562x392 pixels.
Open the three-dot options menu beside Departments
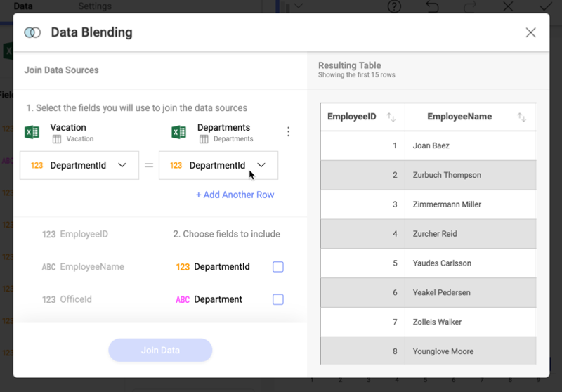(288, 132)
